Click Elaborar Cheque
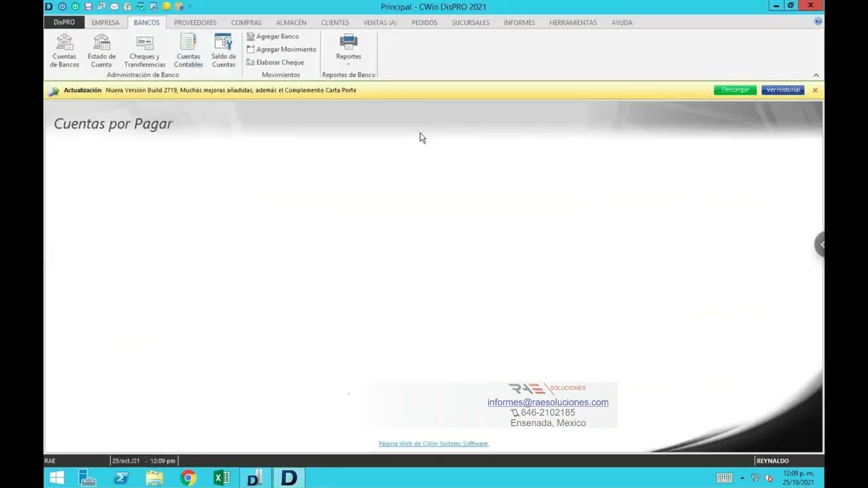The width and height of the screenshot is (868, 488). (275, 62)
